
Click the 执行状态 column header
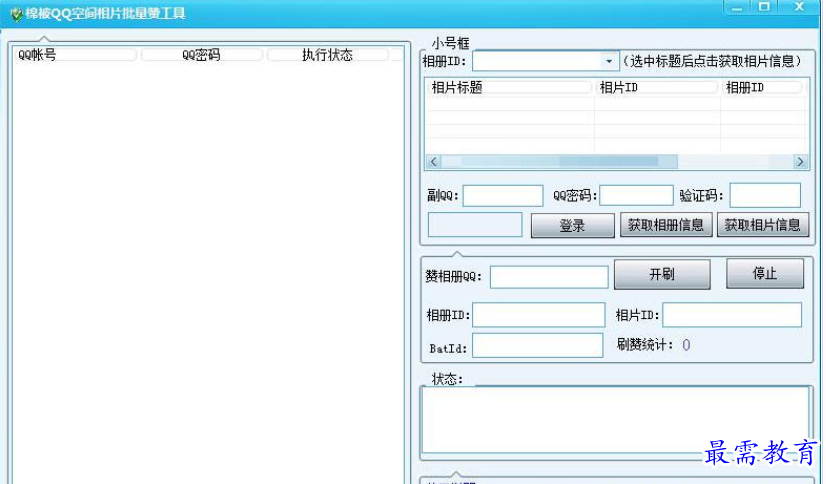click(x=328, y=55)
